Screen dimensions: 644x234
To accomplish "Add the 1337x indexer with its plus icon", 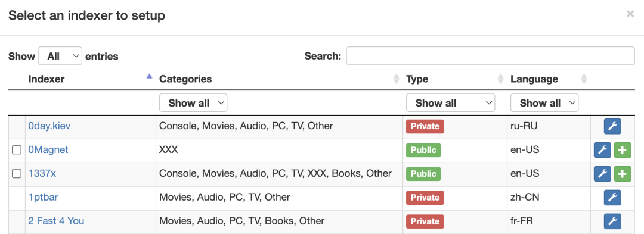I will pos(623,174).
